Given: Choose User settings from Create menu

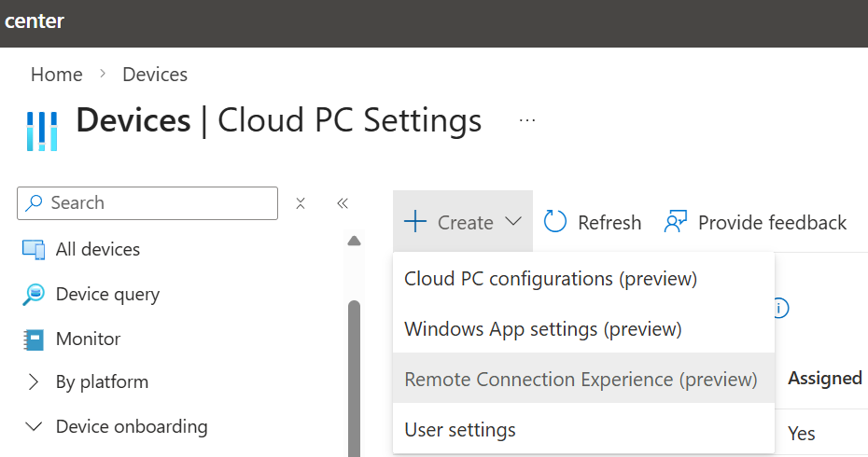Looking at the screenshot, I should (x=459, y=429).
